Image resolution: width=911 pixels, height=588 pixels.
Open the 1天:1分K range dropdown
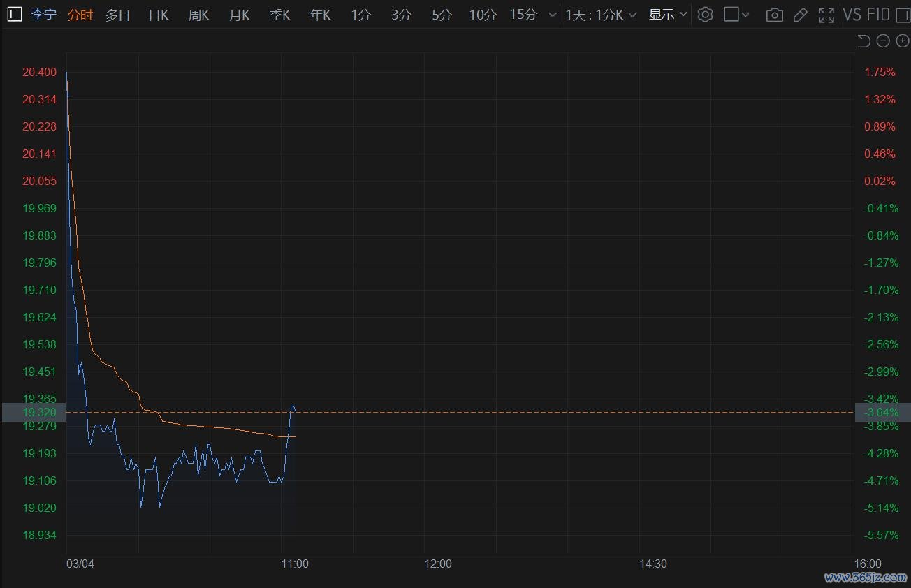(x=601, y=15)
